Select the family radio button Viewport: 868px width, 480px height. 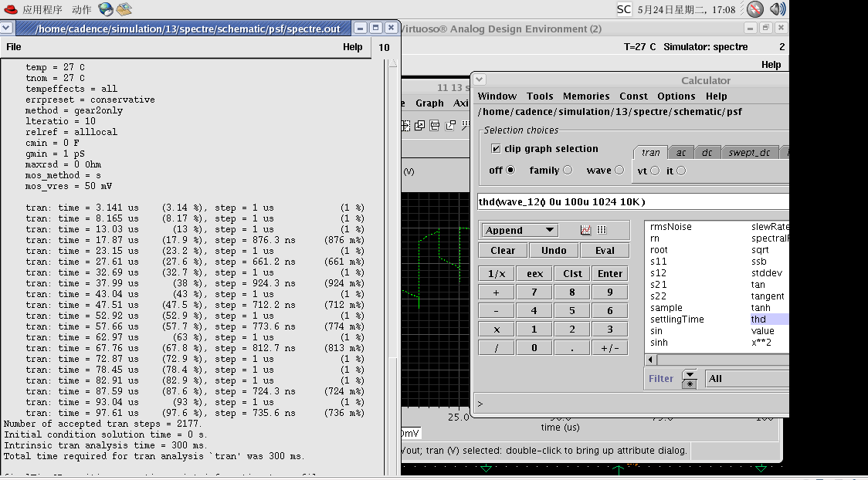coord(568,171)
